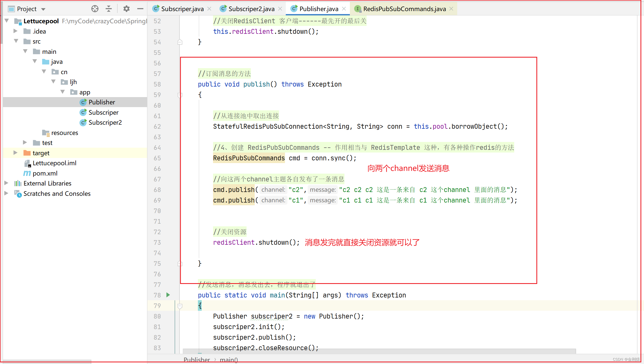Viewport: 644px width, 364px height.
Task: Click the Lettucepool project name
Action: pyautogui.click(x=41, y=21)
